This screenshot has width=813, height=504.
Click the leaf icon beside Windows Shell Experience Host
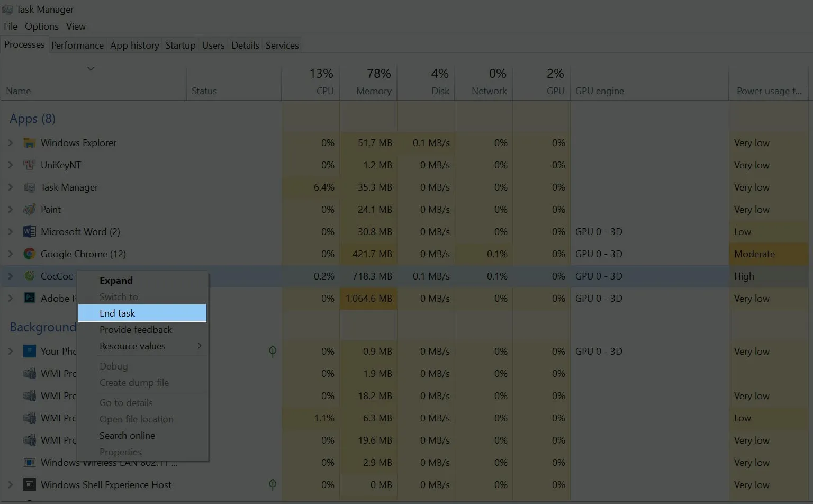click(x=273, y=485)
